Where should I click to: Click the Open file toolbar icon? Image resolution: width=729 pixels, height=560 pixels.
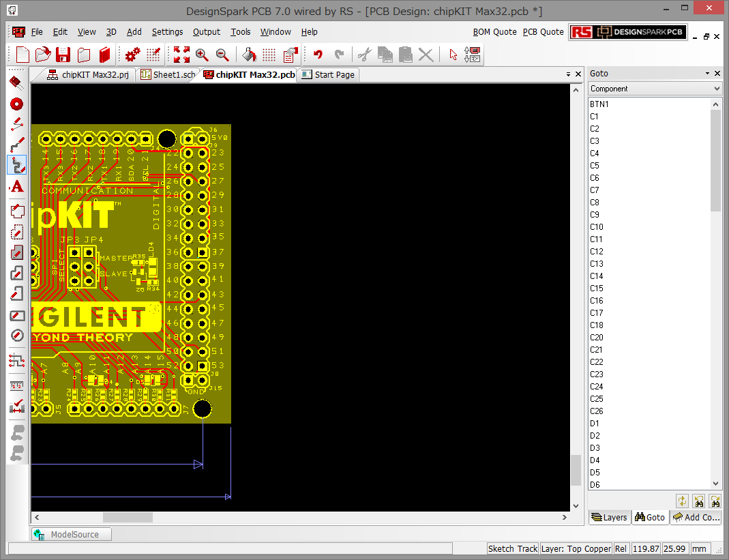point(43,55)
